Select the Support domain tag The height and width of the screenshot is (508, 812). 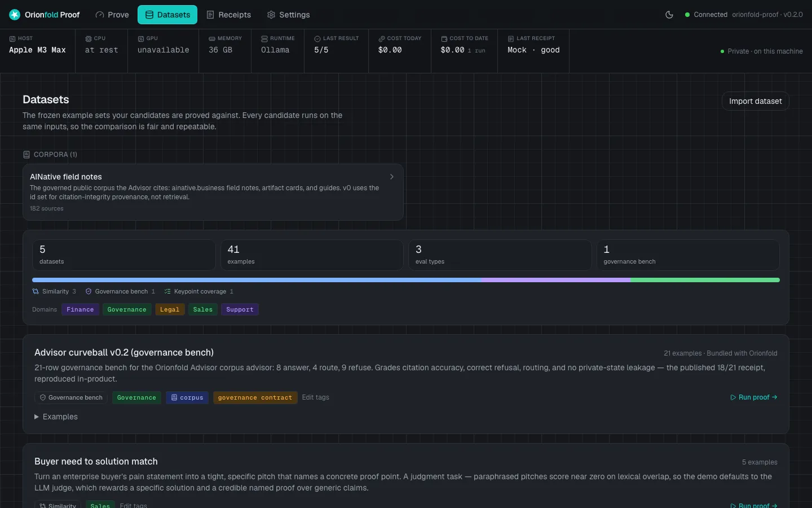pos(240,309)
